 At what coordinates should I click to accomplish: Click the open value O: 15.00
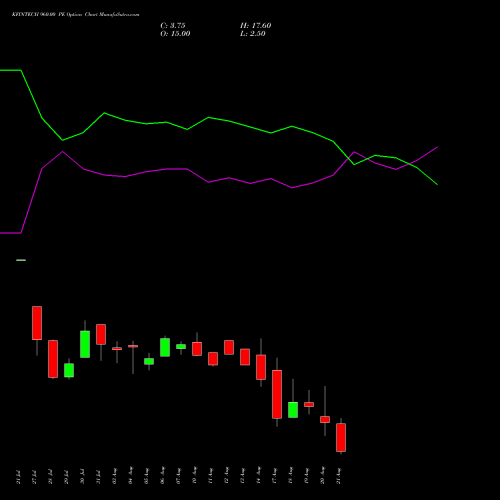175,33
